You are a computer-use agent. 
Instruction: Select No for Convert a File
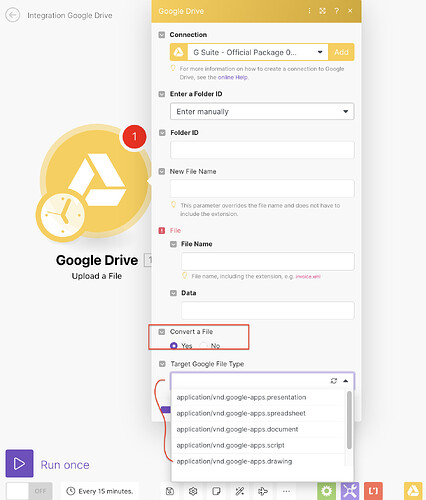click(203, 346)
